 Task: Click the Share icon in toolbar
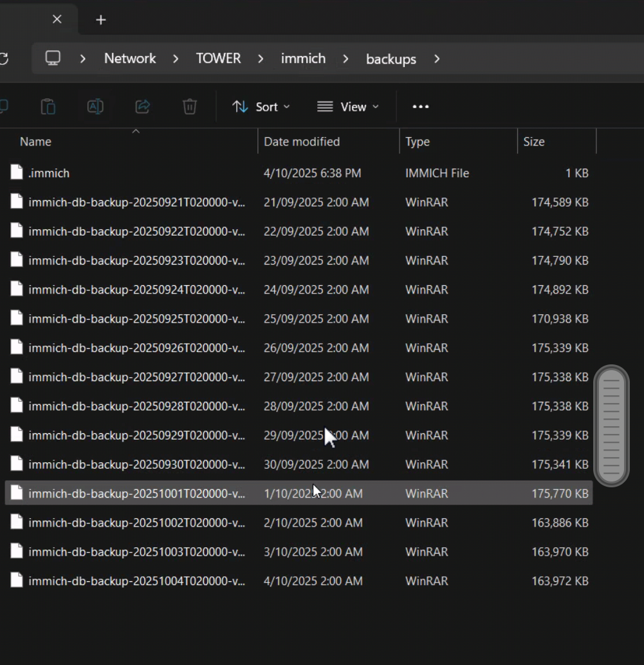[x=142, y=107]
